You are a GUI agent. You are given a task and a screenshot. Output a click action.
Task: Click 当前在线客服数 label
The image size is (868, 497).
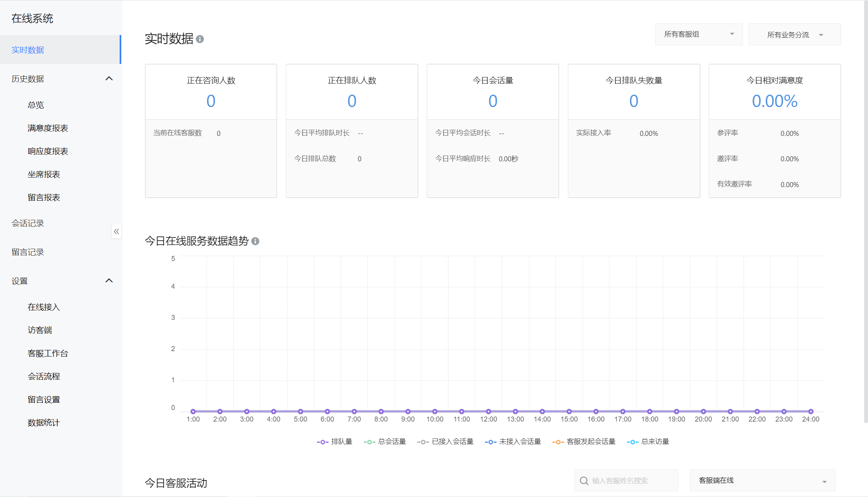coord(178,133)
